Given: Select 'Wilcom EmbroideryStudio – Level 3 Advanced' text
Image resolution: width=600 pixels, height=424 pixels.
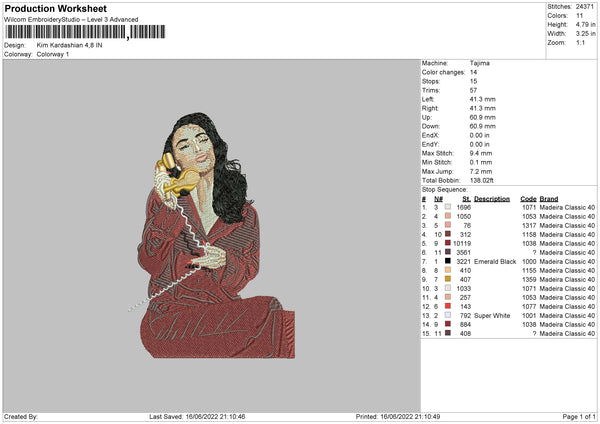Looking at the screenshot, I should 71,20.
